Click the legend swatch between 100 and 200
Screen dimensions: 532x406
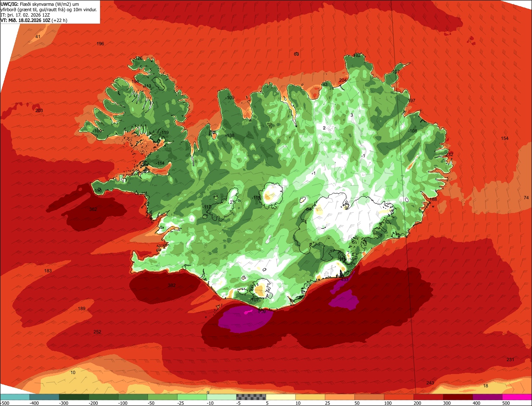399,397
